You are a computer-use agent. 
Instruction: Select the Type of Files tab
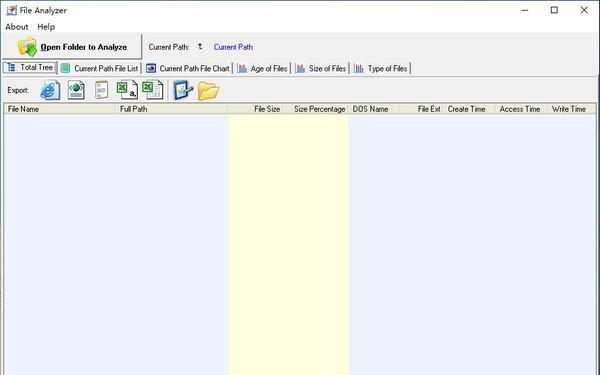(x=381, y=68)
